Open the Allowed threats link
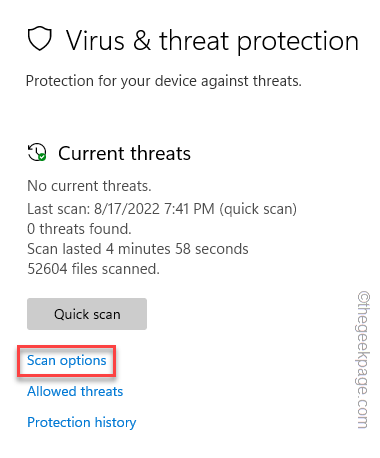The image size is (380, 458). [x=75, y=391]
